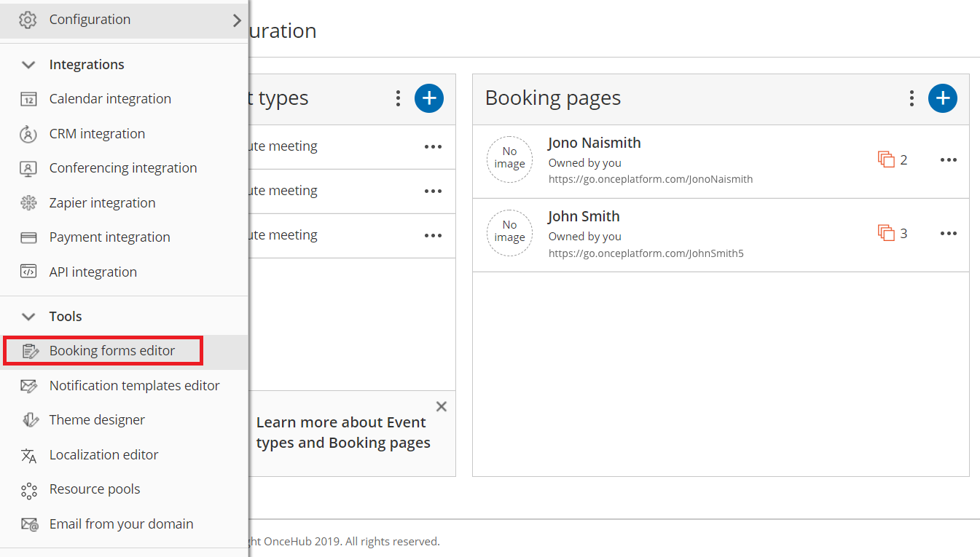The height and width of the screenshot is (557, 980).
Task: Open Email from your domain
Action: pos(121,524)
